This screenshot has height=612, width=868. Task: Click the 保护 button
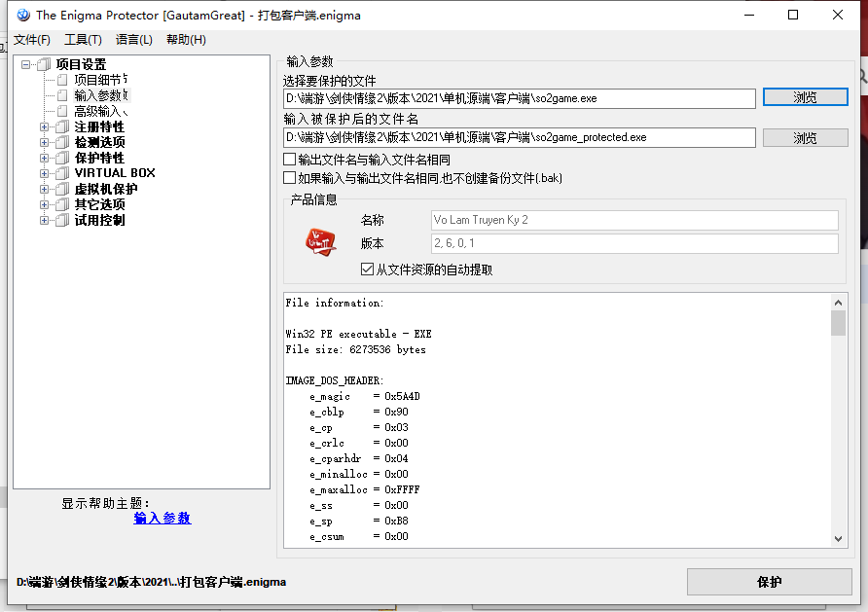(x=769, y=582)
